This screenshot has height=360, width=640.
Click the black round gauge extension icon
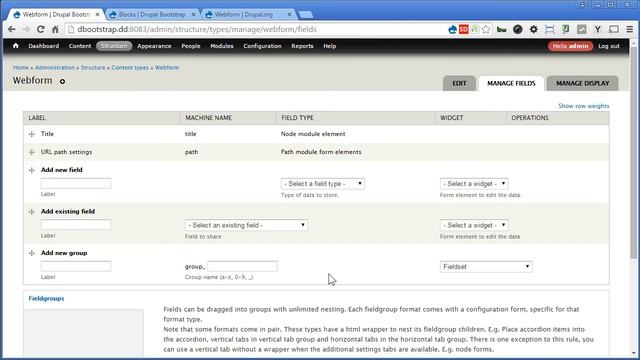pos(518,29)
